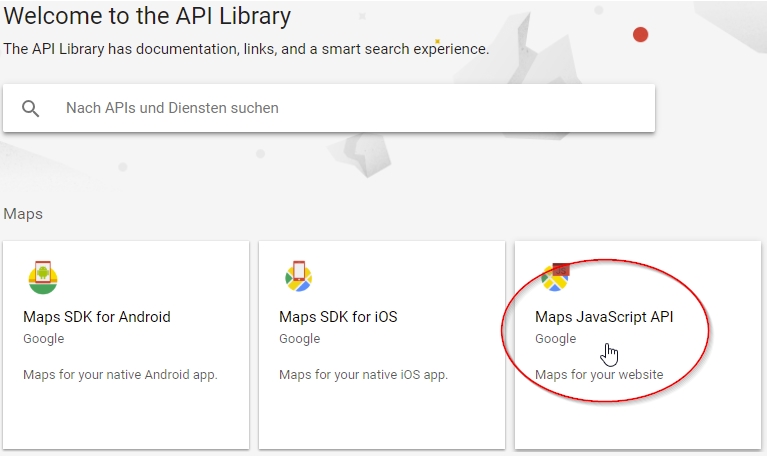
Task: Click the Maps SDK for Android icon
Action: click(43, 277)
